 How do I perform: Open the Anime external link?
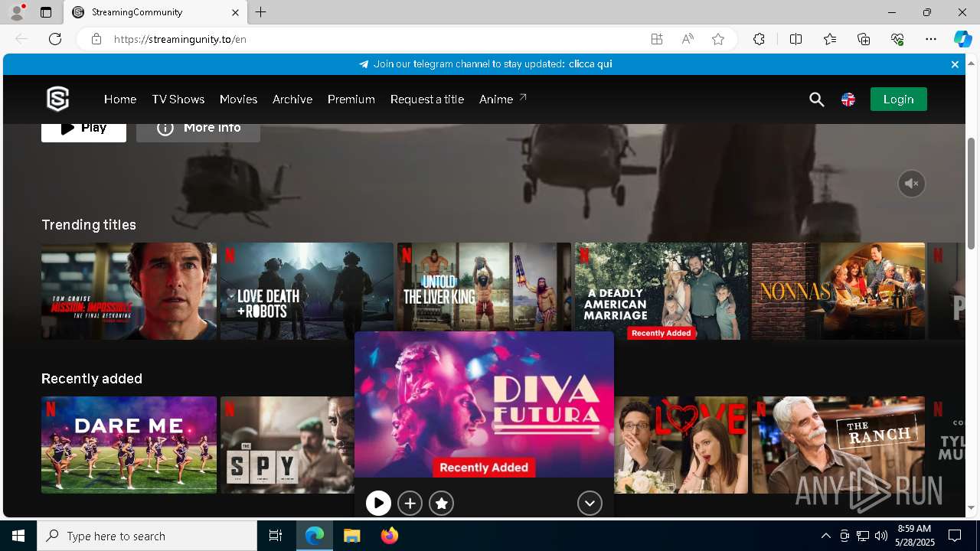(x=503, y=99)
